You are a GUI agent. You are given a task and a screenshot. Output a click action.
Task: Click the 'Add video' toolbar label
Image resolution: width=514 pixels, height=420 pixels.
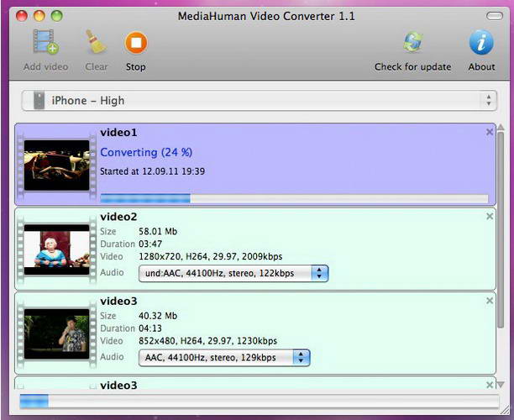coord(46,66)
